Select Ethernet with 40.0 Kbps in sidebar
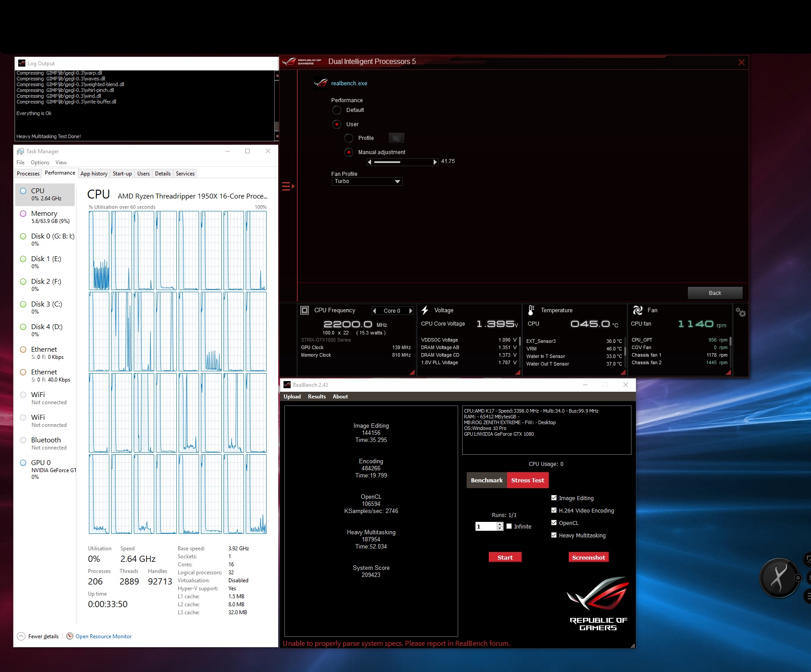811x672 pixels. coord(45,375)
